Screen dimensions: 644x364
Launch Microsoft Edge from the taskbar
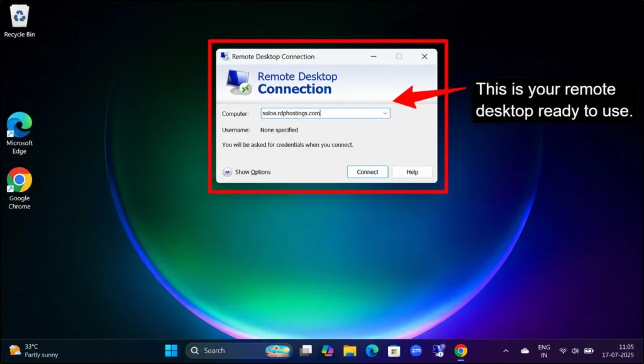point(372,350)
